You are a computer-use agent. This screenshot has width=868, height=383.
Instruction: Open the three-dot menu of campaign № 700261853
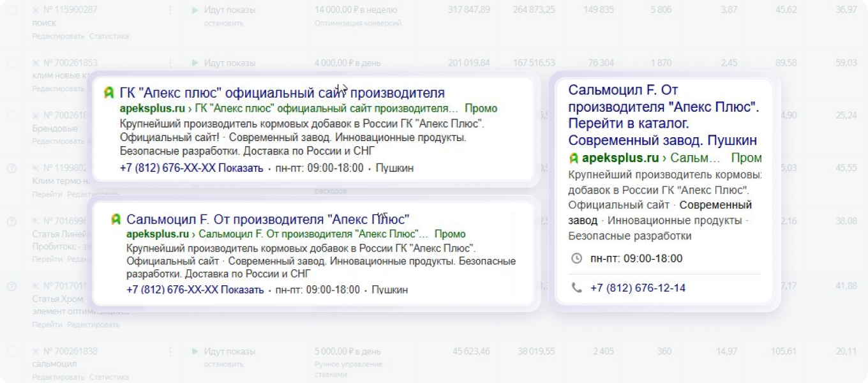coord(170,63)
